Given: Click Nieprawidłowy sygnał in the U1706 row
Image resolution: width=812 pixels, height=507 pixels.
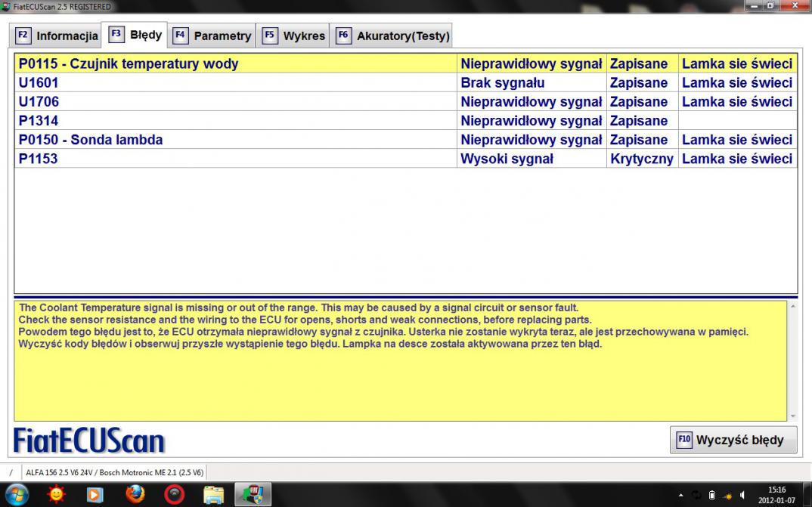Looking at the screenshot, I should pos(532,102).
